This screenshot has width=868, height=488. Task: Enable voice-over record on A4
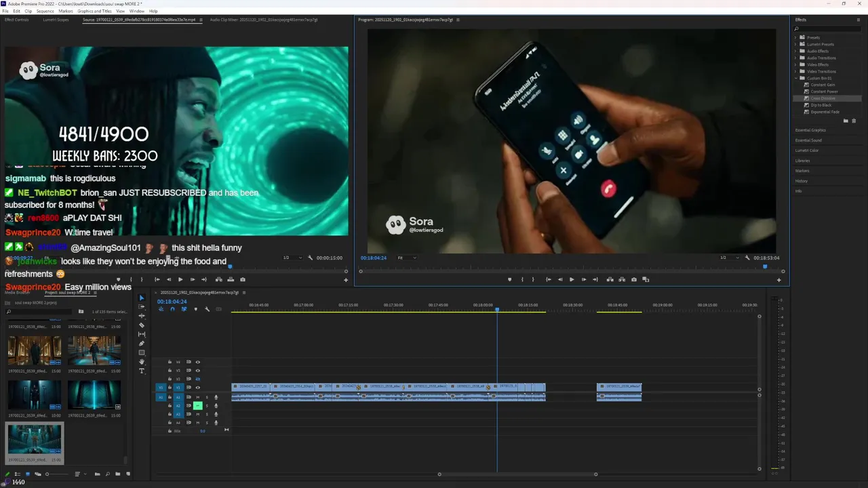click(x=216, y=423)
